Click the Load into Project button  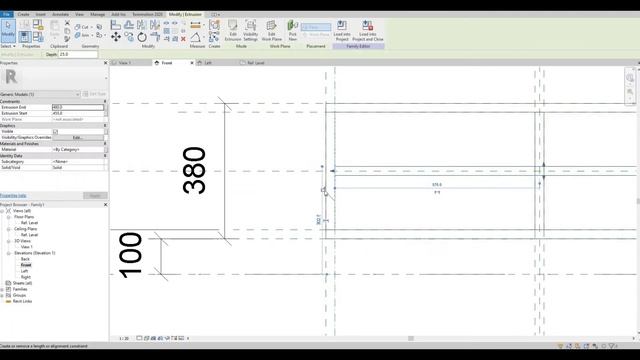342,31
